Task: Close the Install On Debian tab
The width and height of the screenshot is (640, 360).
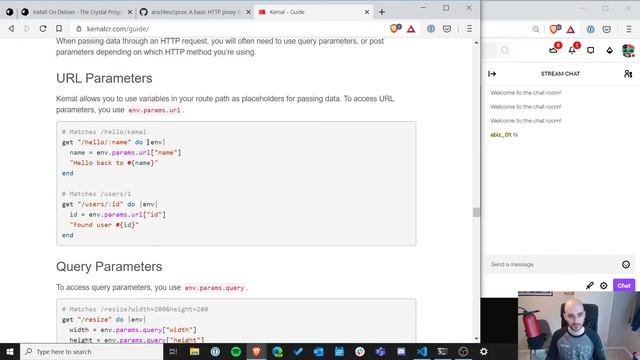Action: click(x=130, y=12)
